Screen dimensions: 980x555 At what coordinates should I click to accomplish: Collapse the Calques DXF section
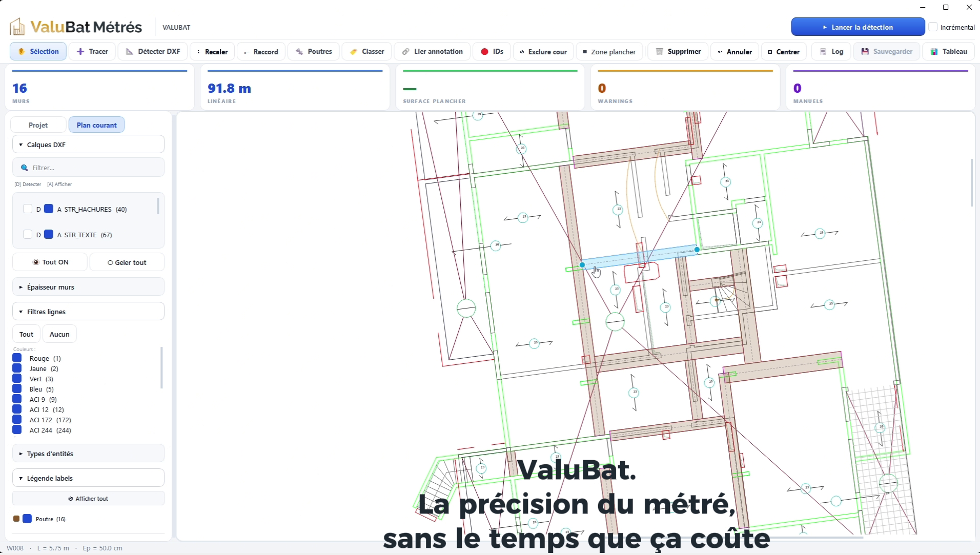tap(88, 145)
